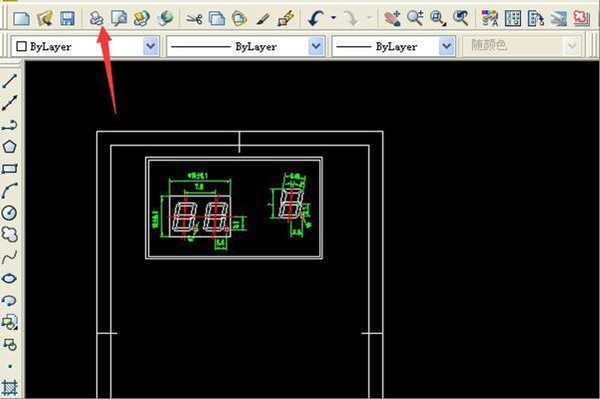600x399 pixels.
Task: Select Match Properties brush icon
Action: pos(262,18)
